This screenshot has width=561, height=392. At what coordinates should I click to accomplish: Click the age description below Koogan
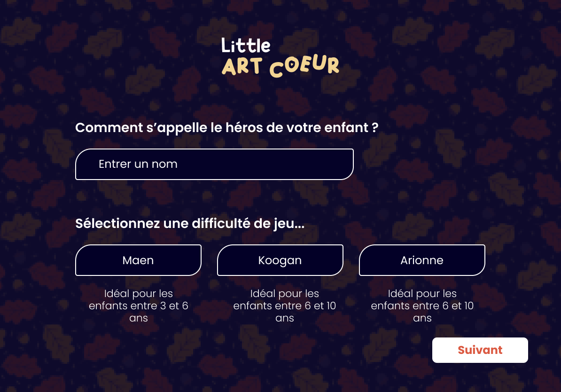285,306
